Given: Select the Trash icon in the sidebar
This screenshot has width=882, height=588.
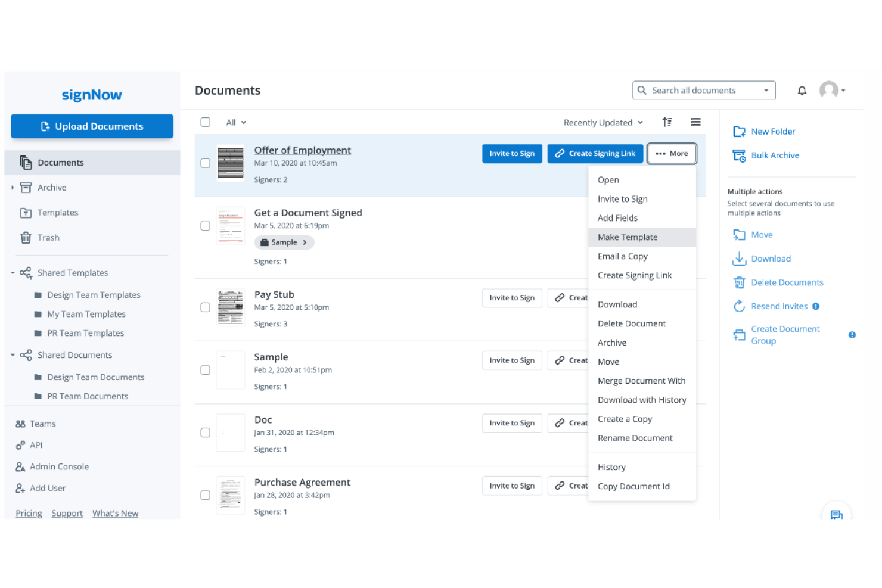Looking at the screenshot, I should pos(26,237).
